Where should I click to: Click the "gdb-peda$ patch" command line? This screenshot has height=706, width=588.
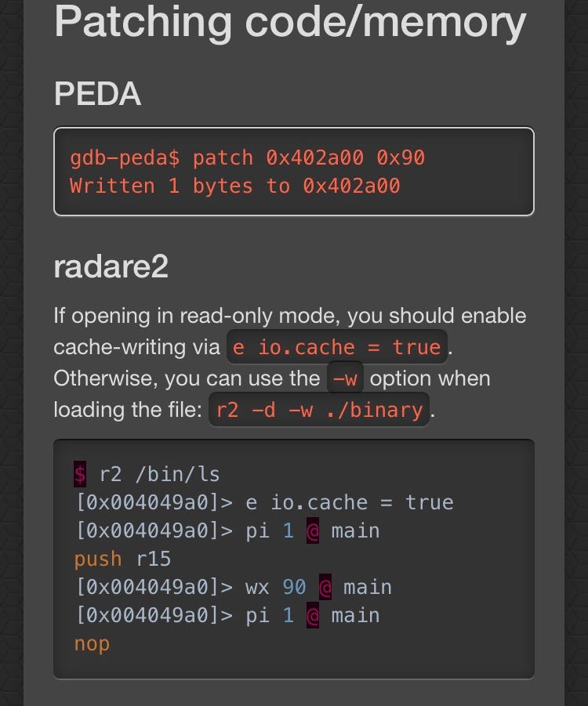pyautogui.click(x=247, y=157)
